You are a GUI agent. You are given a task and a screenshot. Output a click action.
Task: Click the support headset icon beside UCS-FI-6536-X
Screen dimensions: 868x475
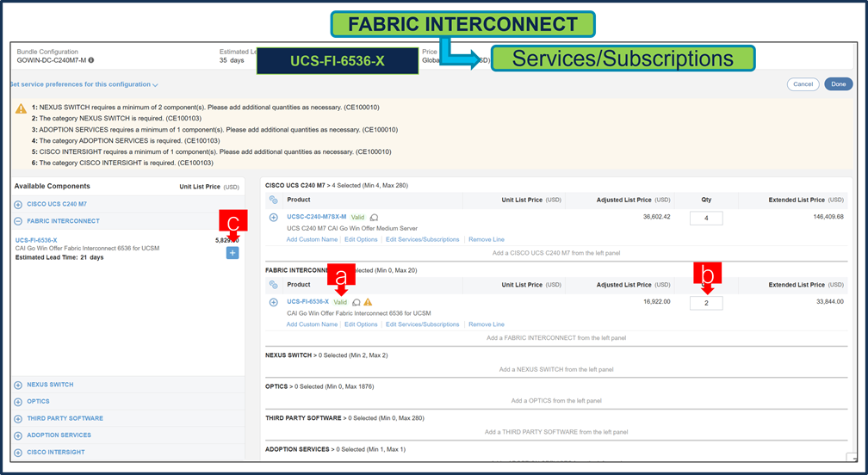(x=356, y=303)
